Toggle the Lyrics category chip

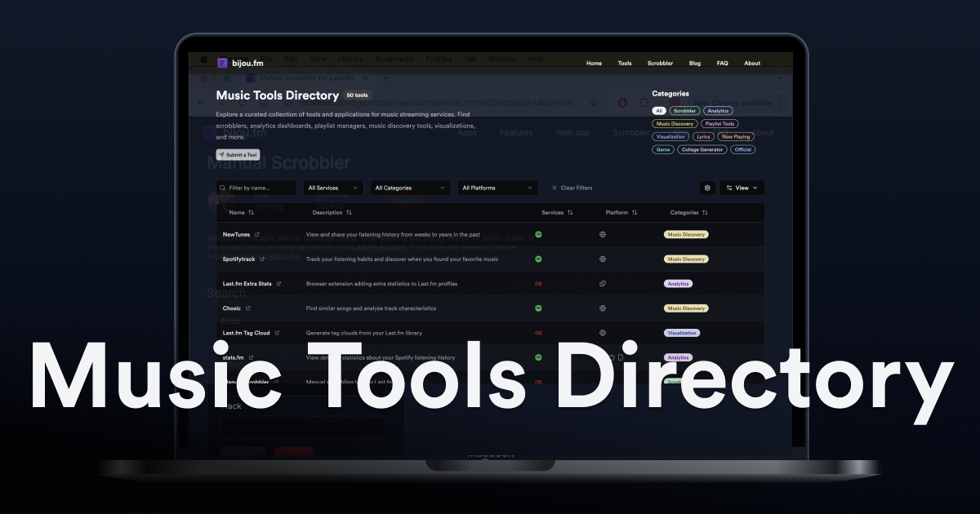click(704, 137)
